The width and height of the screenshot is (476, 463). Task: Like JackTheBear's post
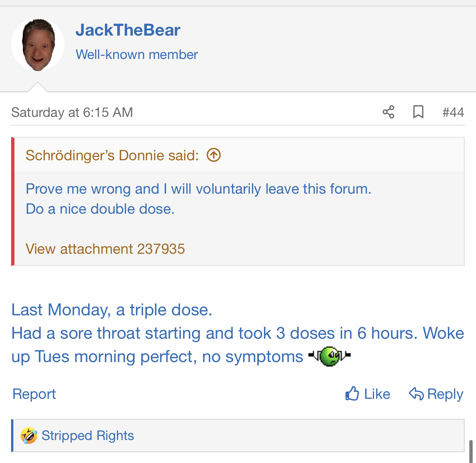367,394
